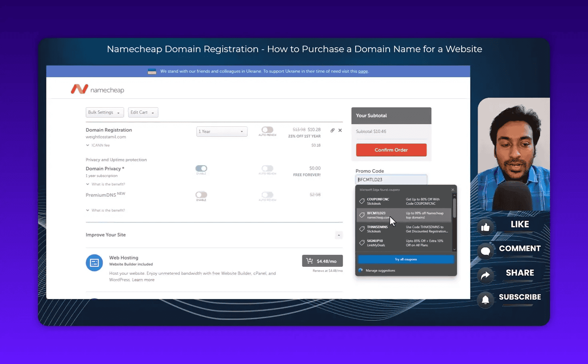Screen dimensions: 588x364
Task: Click the Subscribe bell icon
Action: 486,300
